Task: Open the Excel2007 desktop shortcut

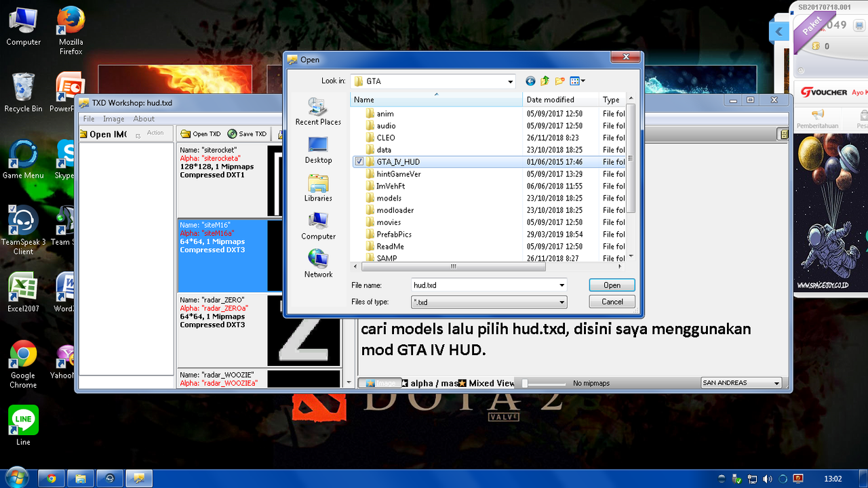Action: [23, 292]
